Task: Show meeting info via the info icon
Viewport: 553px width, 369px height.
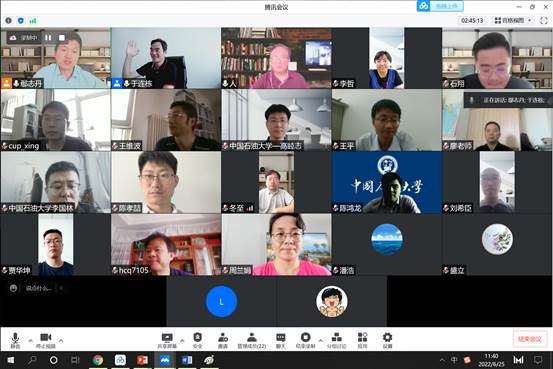Action: [x=8, y=21]
